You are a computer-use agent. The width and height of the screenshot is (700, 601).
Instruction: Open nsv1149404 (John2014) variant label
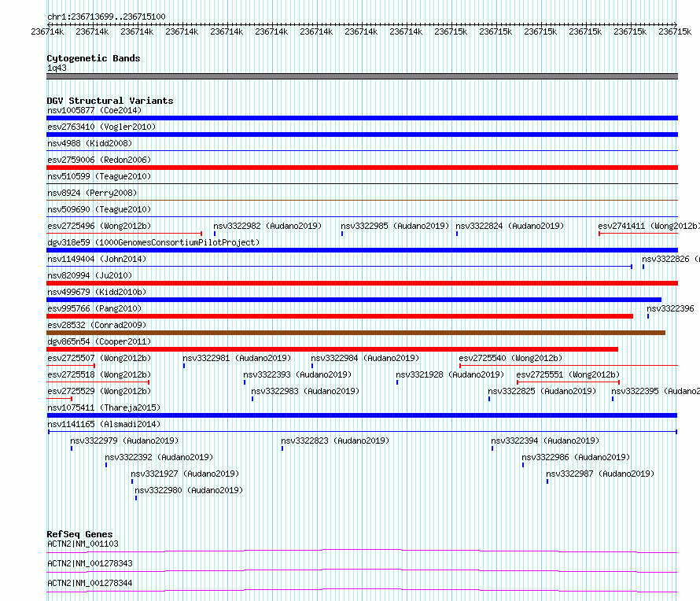(97, 259)
